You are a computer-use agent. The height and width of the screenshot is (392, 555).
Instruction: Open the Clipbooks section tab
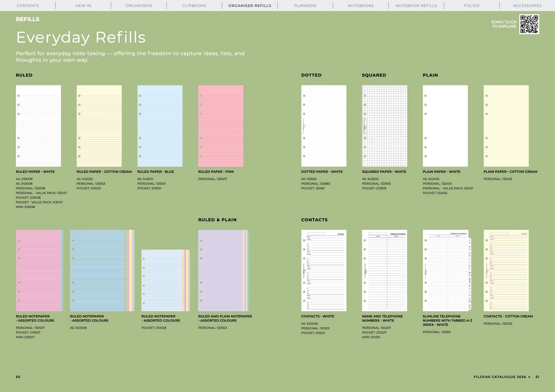pos(194,6)
